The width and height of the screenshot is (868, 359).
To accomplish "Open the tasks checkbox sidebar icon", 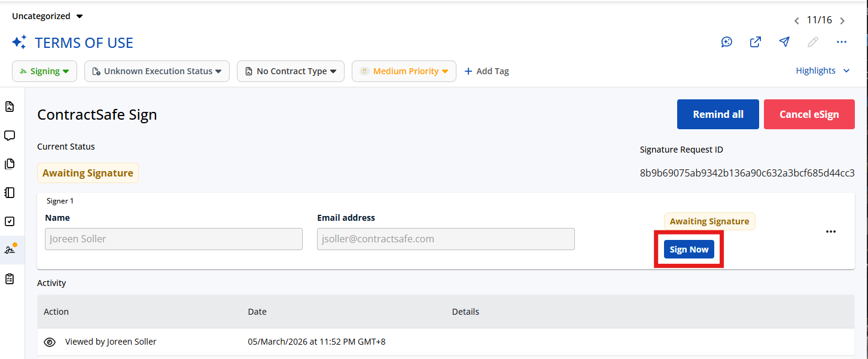I will click(10, 221).
